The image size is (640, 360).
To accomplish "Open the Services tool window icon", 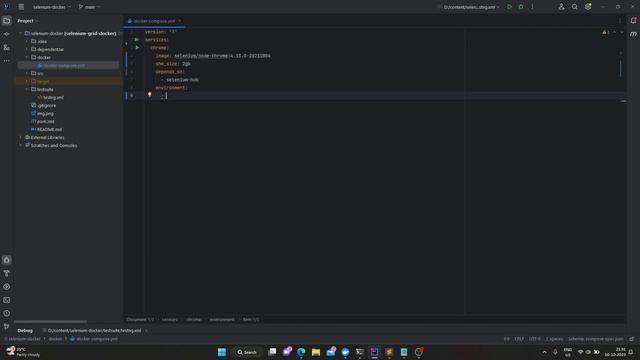I will [7, 287].
